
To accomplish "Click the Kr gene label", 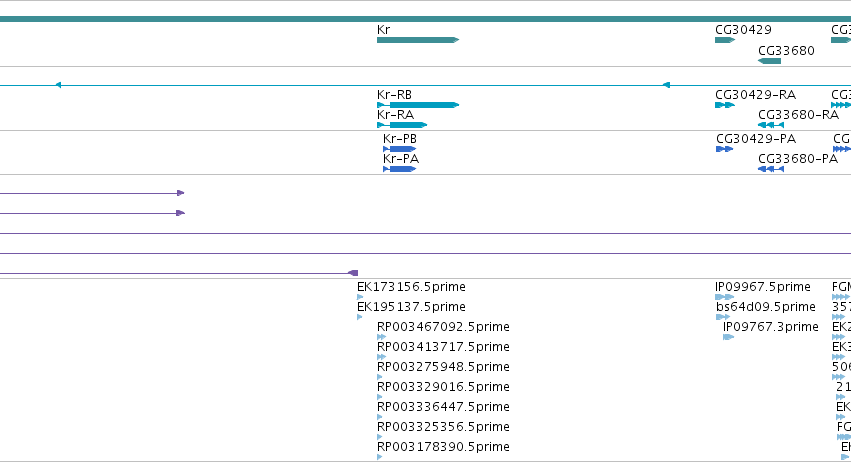I will pos(383,30).
